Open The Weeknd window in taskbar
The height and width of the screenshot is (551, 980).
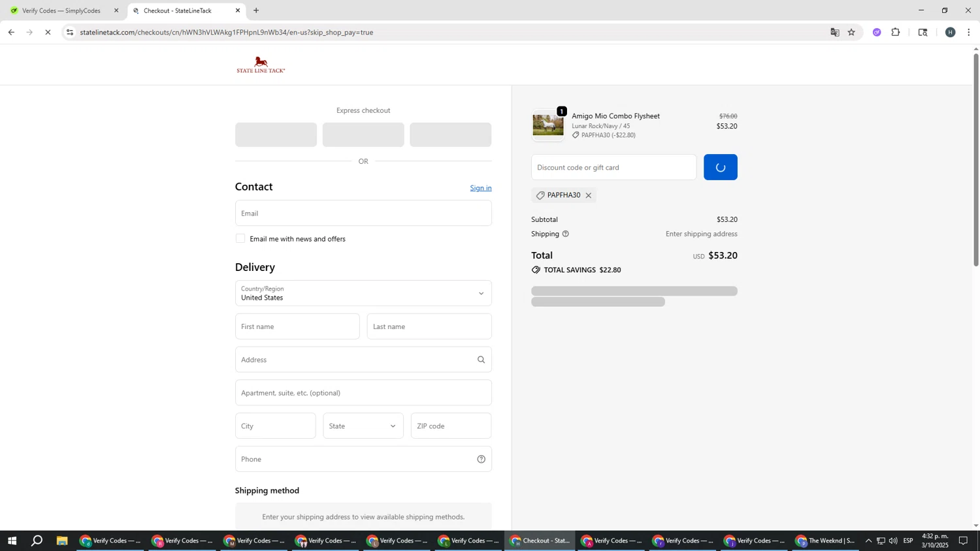click(826, 541)
